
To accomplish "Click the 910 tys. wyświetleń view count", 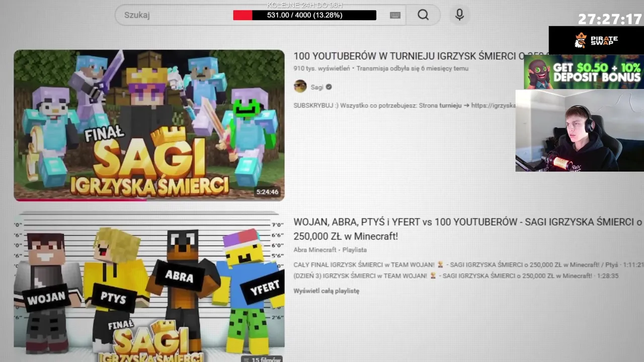I will [321, 68].
